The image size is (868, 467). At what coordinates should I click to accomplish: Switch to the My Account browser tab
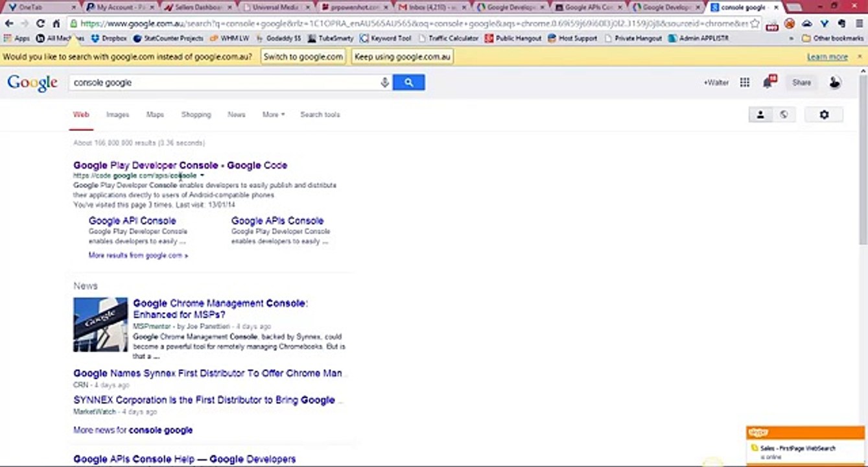pyautogui.click(x=120, y=8)
